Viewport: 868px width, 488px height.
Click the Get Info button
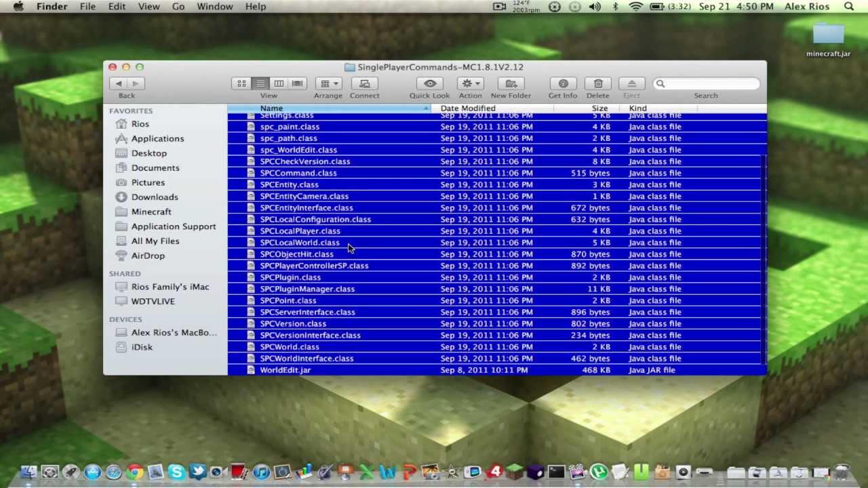[x=563, y=83]
